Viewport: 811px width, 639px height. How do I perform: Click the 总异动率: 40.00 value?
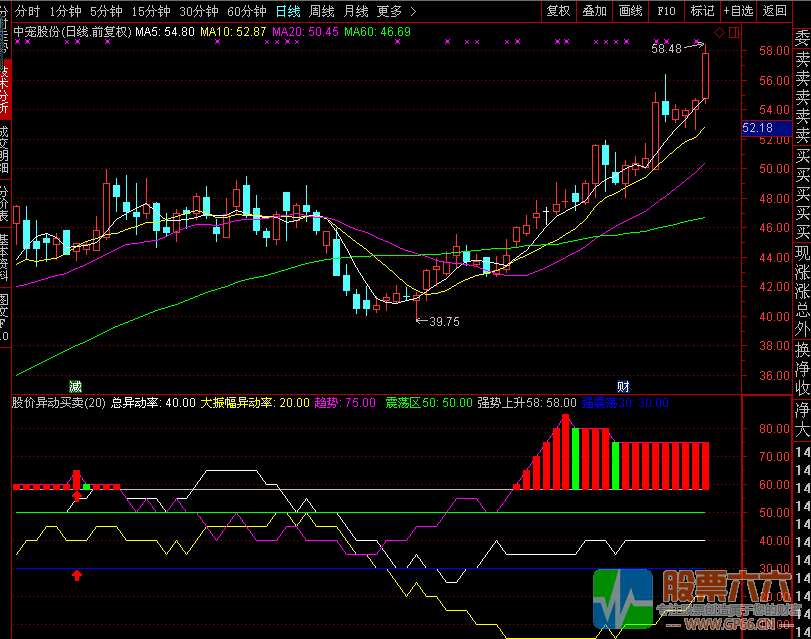click(x=153, y=403)
